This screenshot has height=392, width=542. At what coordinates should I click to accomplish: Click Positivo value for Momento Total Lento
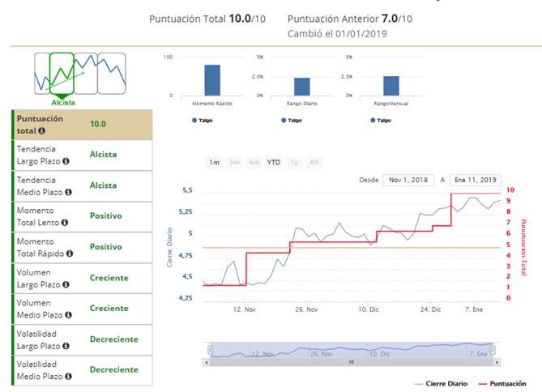pos(106,216)
